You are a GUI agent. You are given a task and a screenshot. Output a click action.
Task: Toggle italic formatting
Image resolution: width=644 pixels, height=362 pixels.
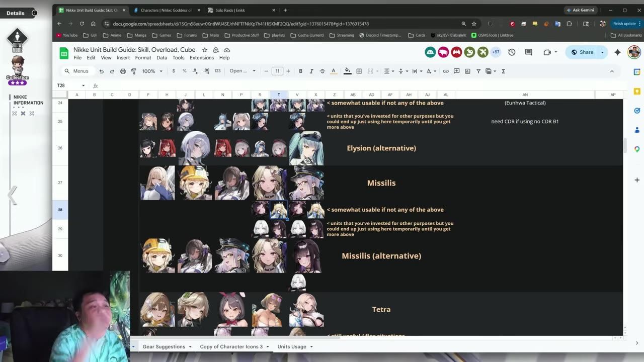pos(311,71)
